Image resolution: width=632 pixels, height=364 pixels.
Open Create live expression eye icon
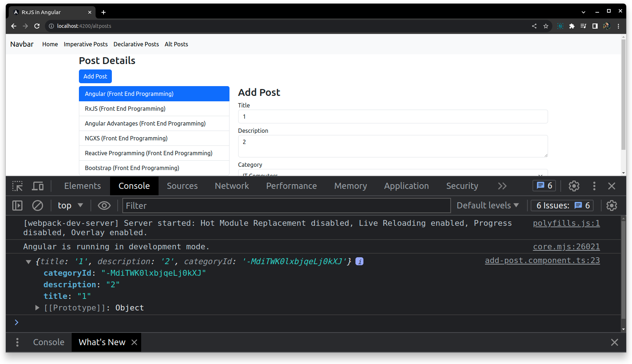tap(104, 205)
